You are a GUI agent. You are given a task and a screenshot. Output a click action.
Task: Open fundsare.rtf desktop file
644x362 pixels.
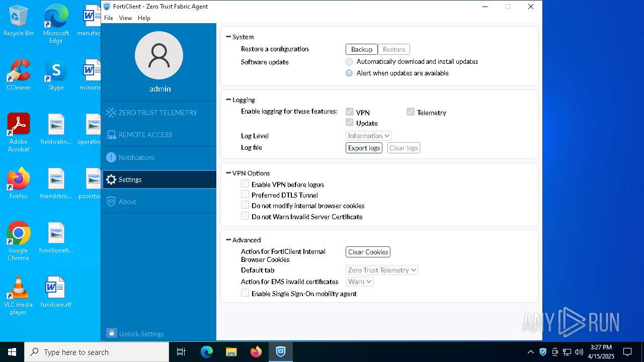click(56, 292)
